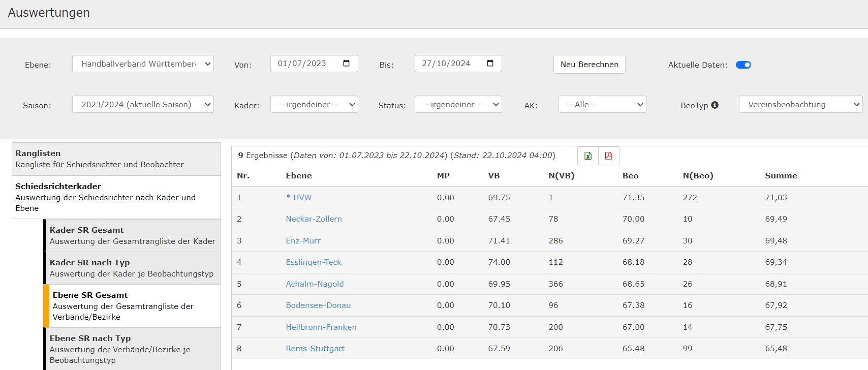Open Ebene SR nach Typ report
The height and width of the screenshot is (370, 868).
[x=132, y=349]
